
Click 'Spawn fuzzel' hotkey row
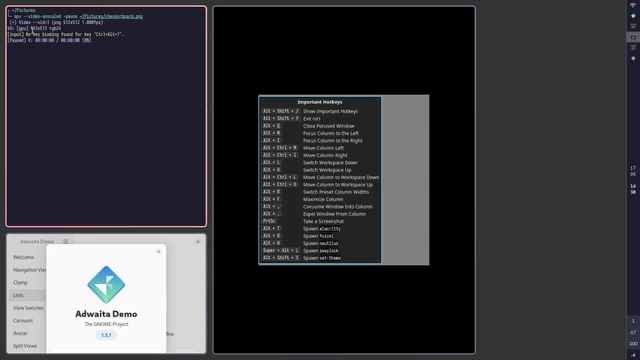(x=320, y=236)
